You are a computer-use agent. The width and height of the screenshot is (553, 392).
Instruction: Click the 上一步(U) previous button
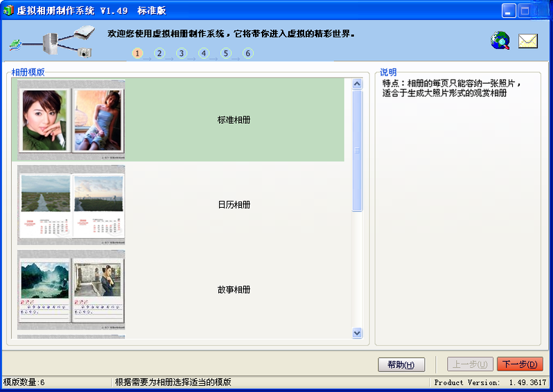click(470, 364)
